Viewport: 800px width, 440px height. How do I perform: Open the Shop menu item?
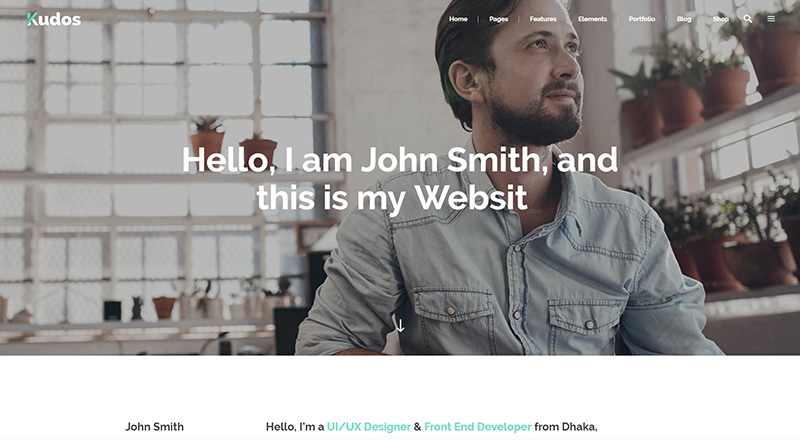click(x=720, y=19)
